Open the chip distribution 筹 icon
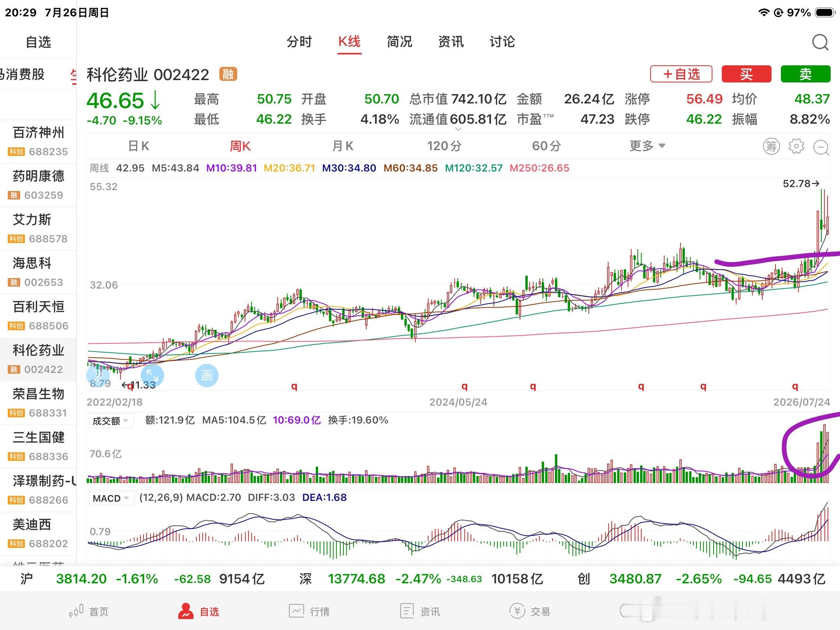 [771, 146]
